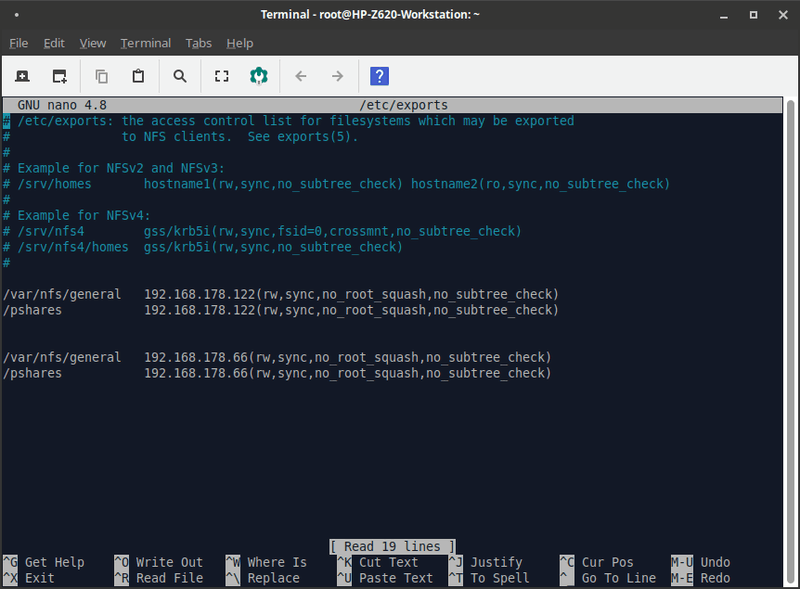Click the '/srv/nfs4/homes' comment line

(203, 247)
